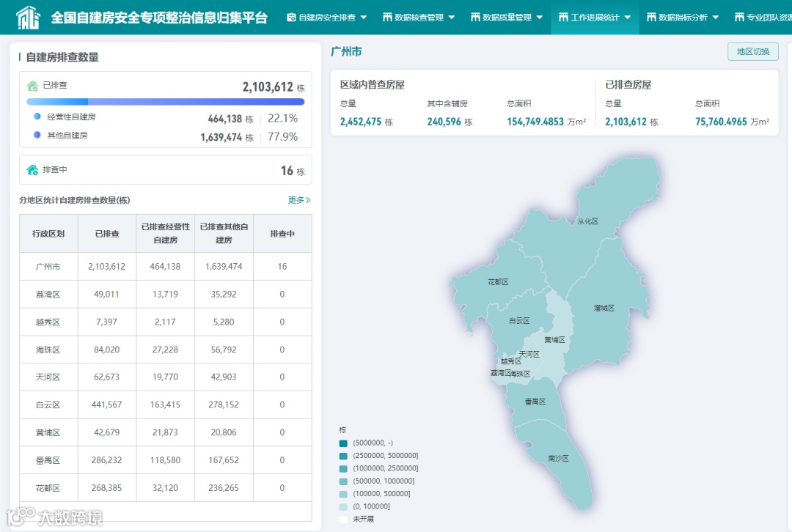The width and height of the screenshot is (792, 532).
Task: Click the 自建房安全排查 house icon
Action: point(290,18)
